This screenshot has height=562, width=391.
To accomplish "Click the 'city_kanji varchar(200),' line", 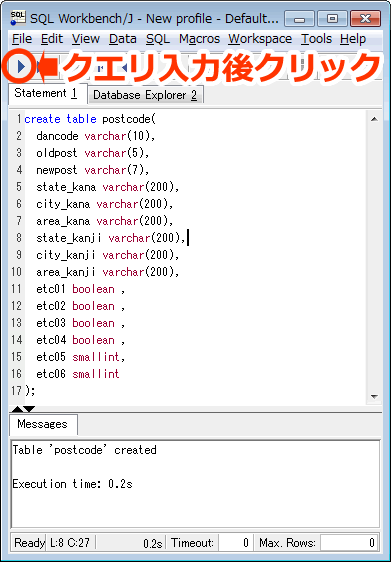I will coord(108,255).
